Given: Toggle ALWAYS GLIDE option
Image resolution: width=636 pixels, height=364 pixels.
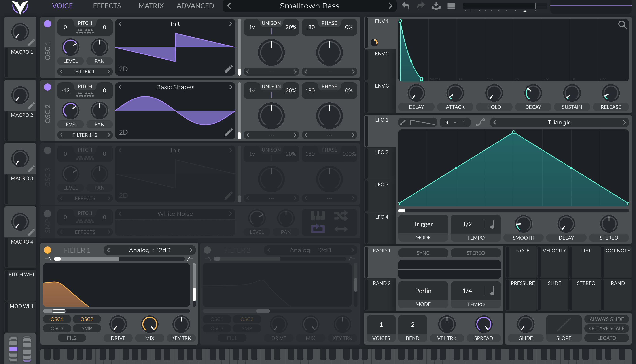Looking at the screenshot, I should click(x=606, y=319).
